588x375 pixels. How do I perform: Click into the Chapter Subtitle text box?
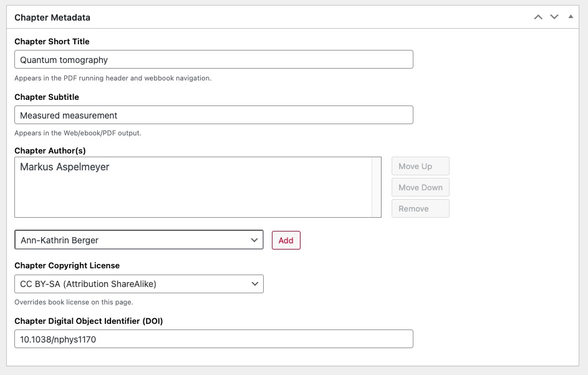click(x=213, y=115)
